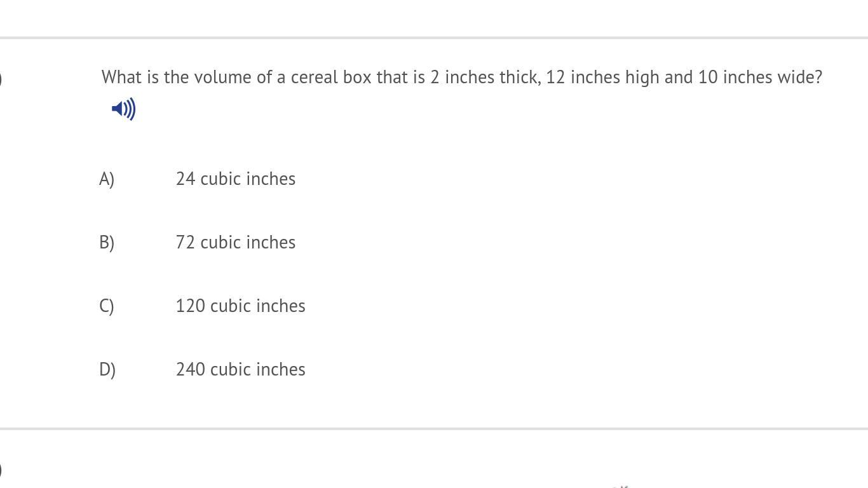
Task: Click '10 inches wide?' in the question
Action: [760, 77]
